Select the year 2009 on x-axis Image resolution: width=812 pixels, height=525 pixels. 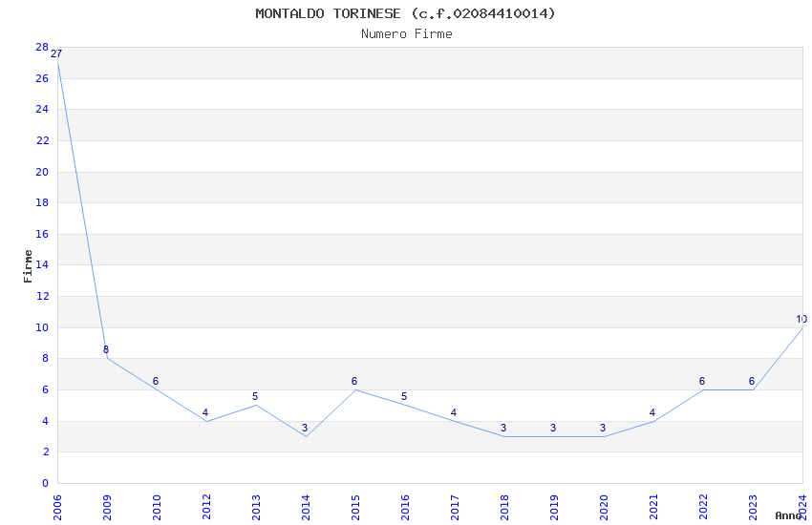tap(107, 508)
